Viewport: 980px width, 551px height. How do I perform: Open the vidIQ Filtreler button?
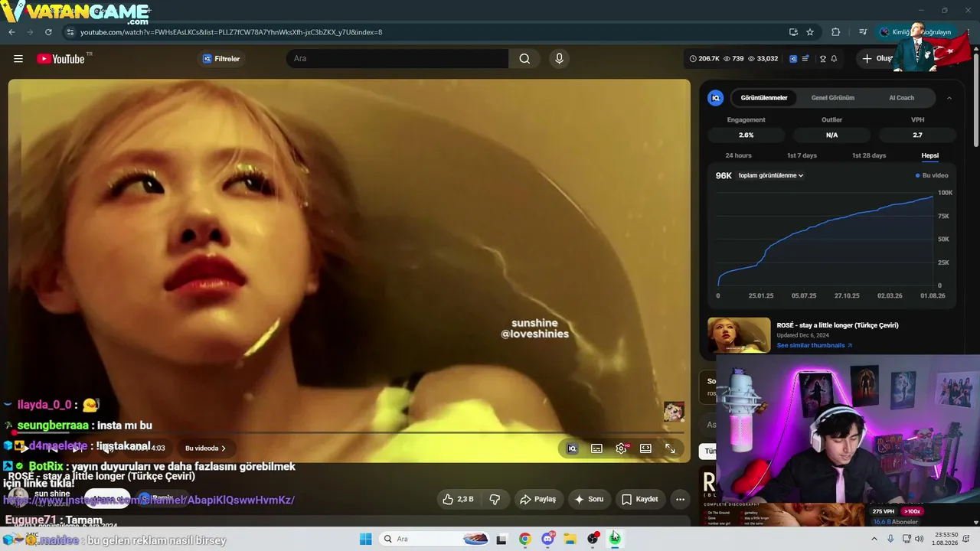(x=221, y=59)
